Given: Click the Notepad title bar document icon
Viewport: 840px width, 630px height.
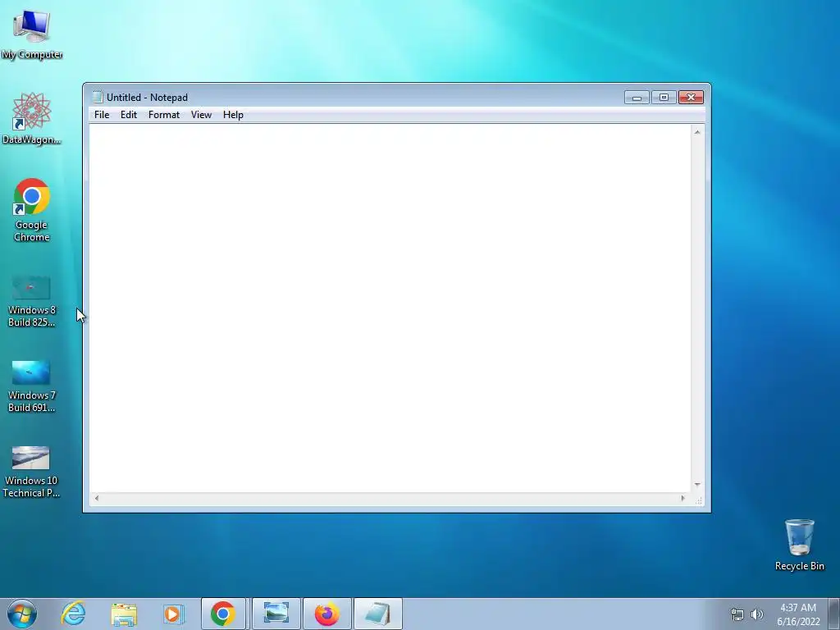Looking at the screenshot, I should click(x=98, y=97).
